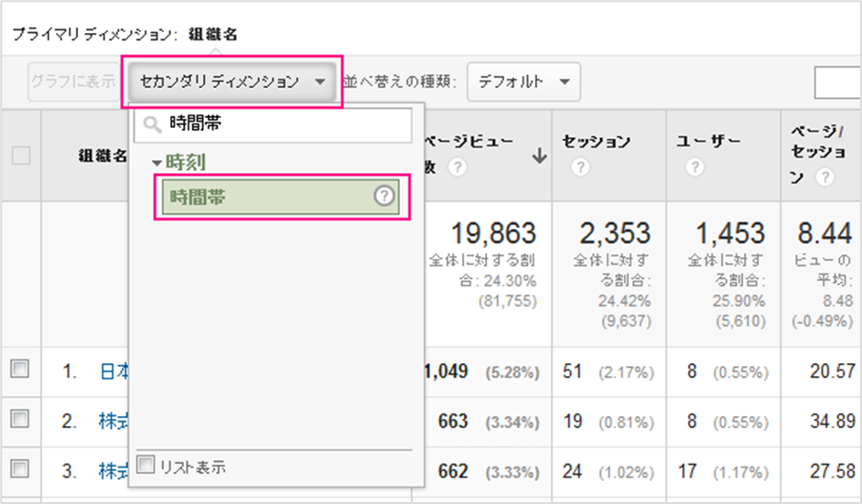Select 時間帯 from the dimension list
The width and height of the screenshot is (862, 504).
tap(265, 198)
